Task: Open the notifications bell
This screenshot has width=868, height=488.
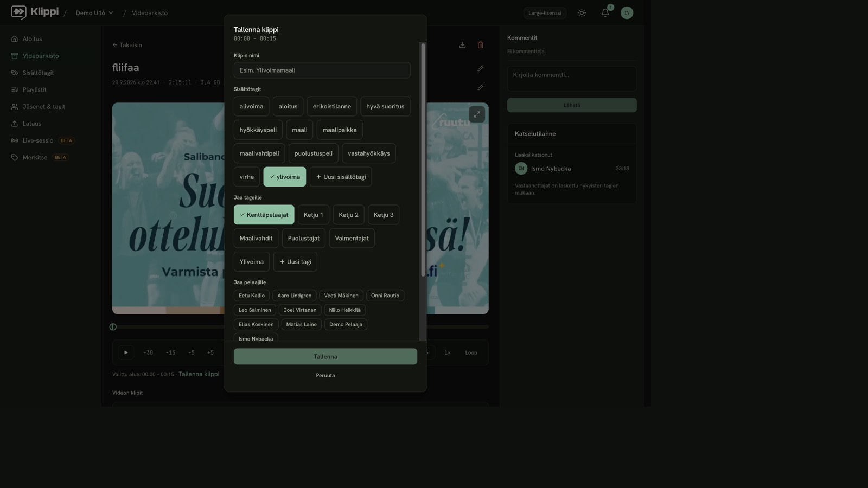Action: coord(605,13)
